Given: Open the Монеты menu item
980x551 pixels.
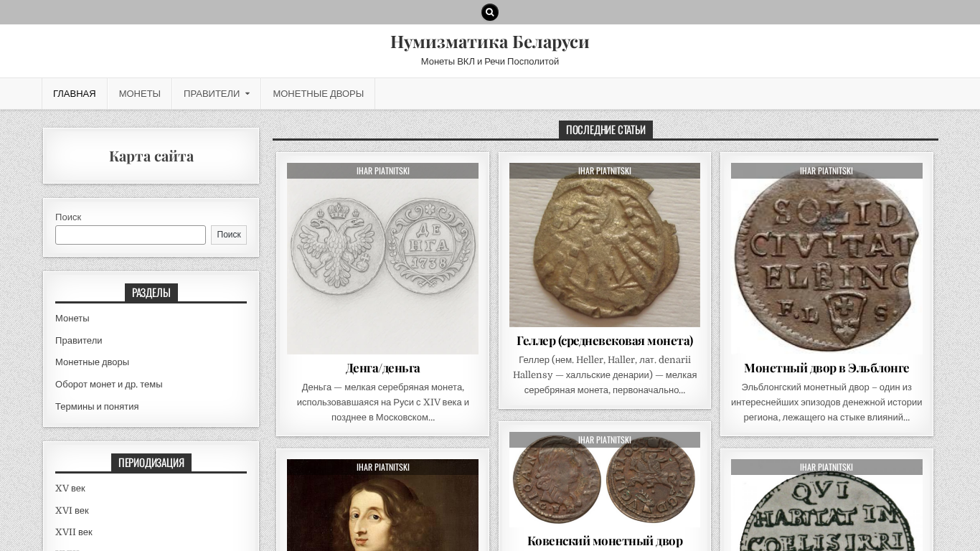Looking at the screenshot, I should [140, 93].
